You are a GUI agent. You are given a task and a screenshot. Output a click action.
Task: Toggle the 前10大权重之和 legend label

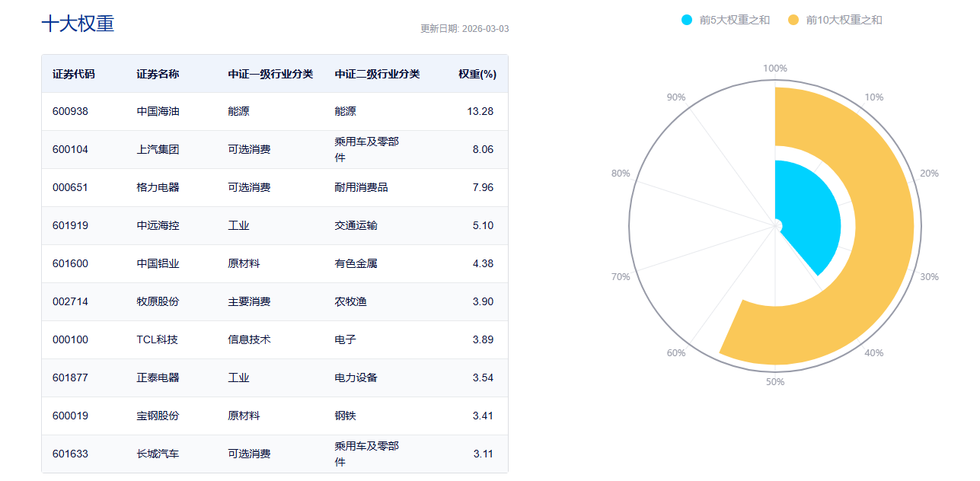click(x=844, y=20)
